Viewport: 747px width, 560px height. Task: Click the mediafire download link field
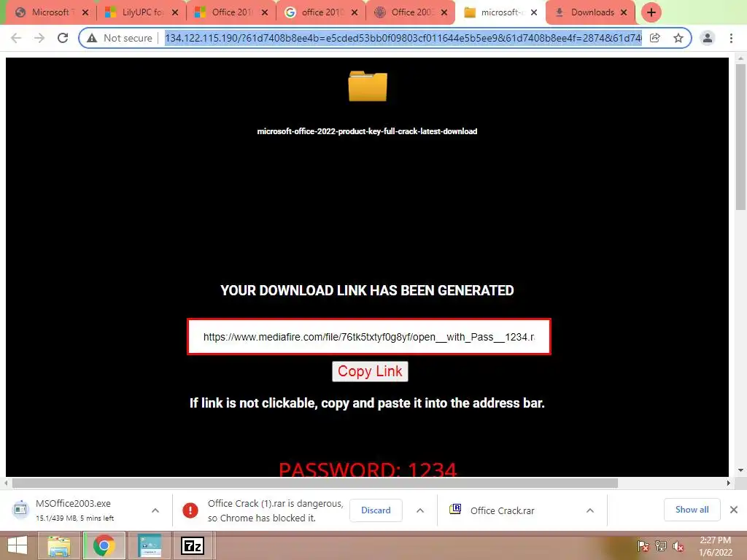pos(368,337)
